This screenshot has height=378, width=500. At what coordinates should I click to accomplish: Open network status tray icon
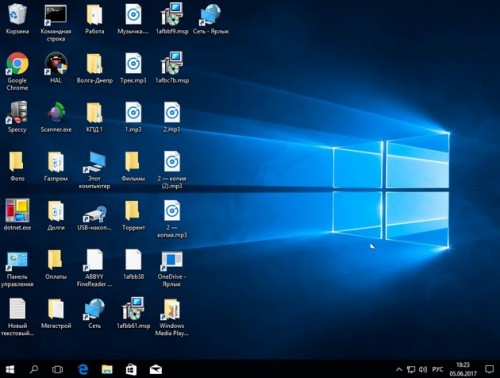point(411,369)
